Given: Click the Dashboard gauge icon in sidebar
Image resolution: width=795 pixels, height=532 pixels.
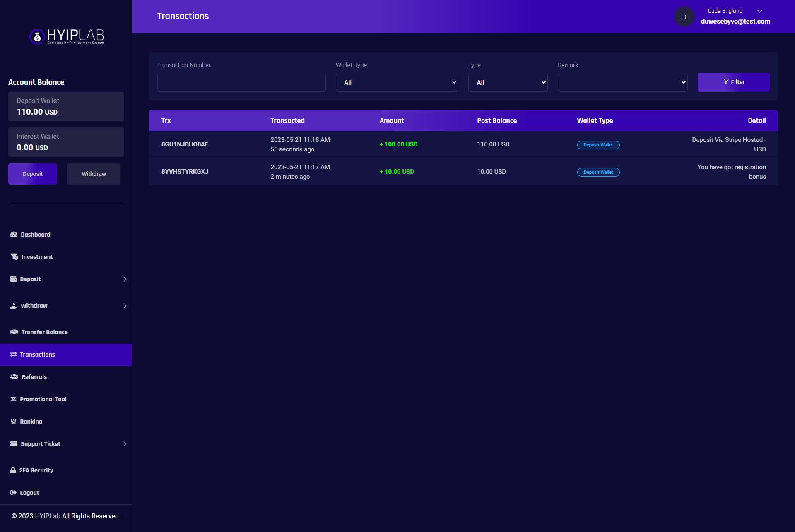Looking at the screenshot, I should pos(14,235).
